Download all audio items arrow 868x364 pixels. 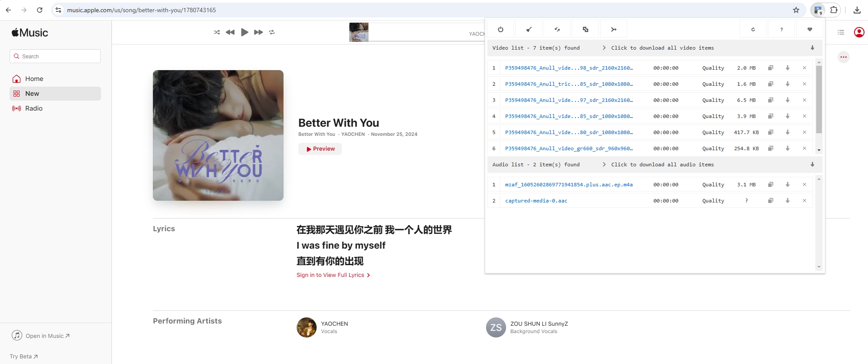tap(812, 165)
